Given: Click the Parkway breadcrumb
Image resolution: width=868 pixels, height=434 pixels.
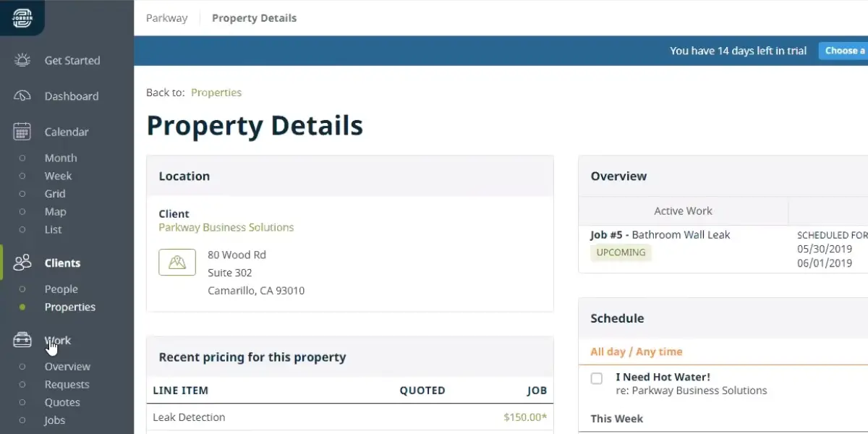Looking at the screenshot, I should pos(167,18).
